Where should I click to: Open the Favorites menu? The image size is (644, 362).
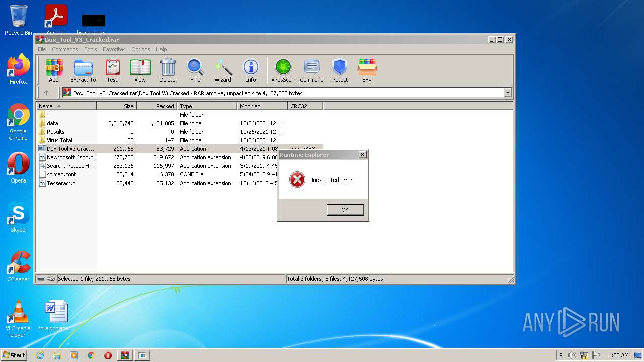(x=114, y=49)
